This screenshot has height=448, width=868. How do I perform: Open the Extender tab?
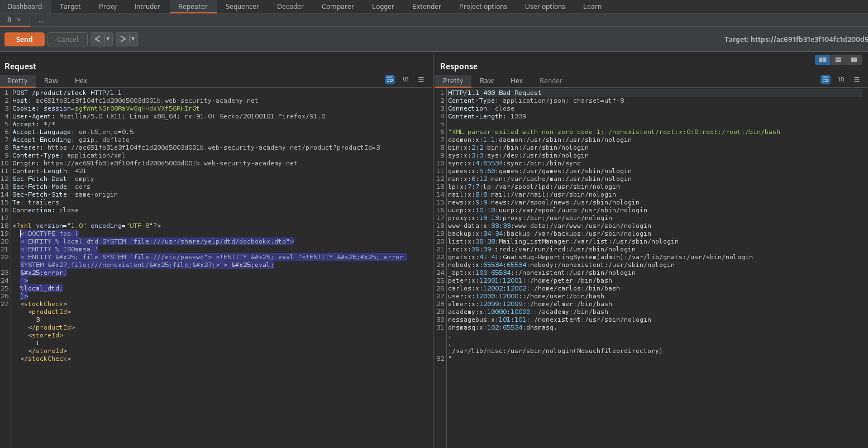pyautogui.click(x=427, y=6)
